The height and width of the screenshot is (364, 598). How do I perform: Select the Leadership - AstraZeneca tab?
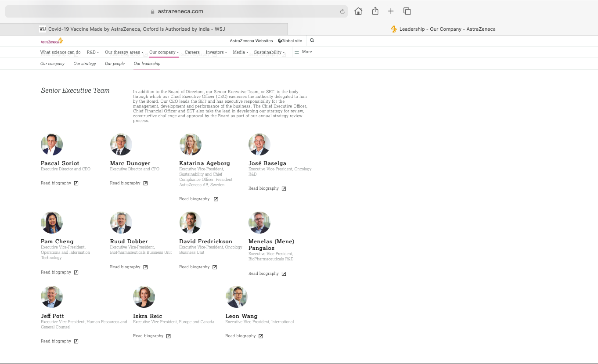[443, 29]
